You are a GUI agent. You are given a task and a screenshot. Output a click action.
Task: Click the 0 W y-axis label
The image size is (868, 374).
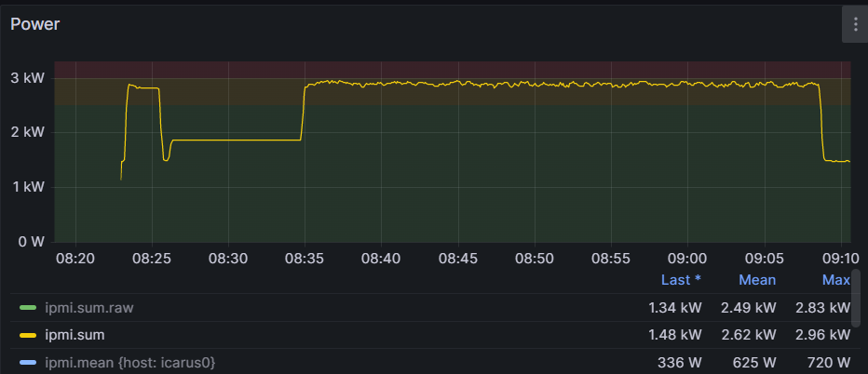pos(32,242)
